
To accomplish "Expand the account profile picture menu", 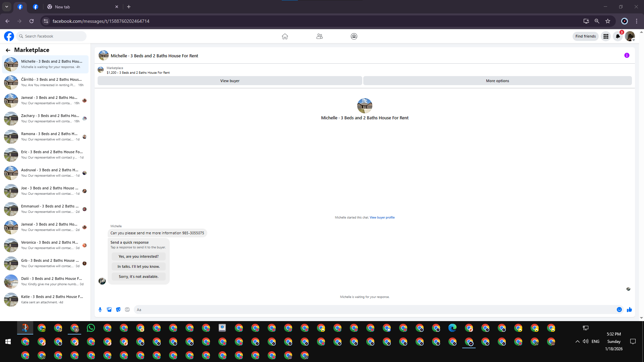I will (630, 36).
